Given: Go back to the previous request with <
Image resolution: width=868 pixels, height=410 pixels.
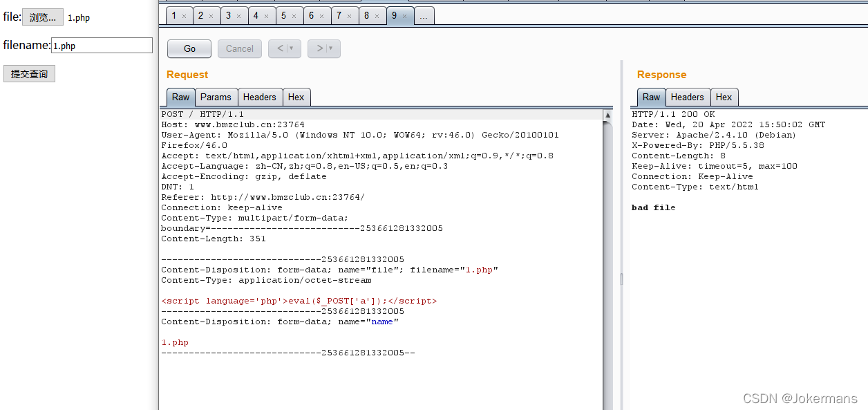Looking at the screenshot, I should tap(280, 48).
